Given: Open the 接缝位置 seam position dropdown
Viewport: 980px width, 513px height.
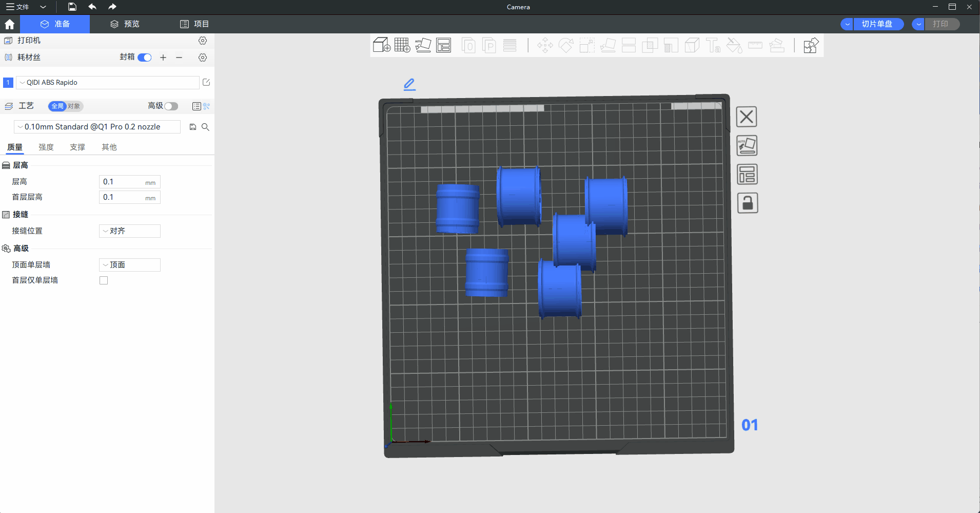Looking at the screenshot, I should coord(129,231).
